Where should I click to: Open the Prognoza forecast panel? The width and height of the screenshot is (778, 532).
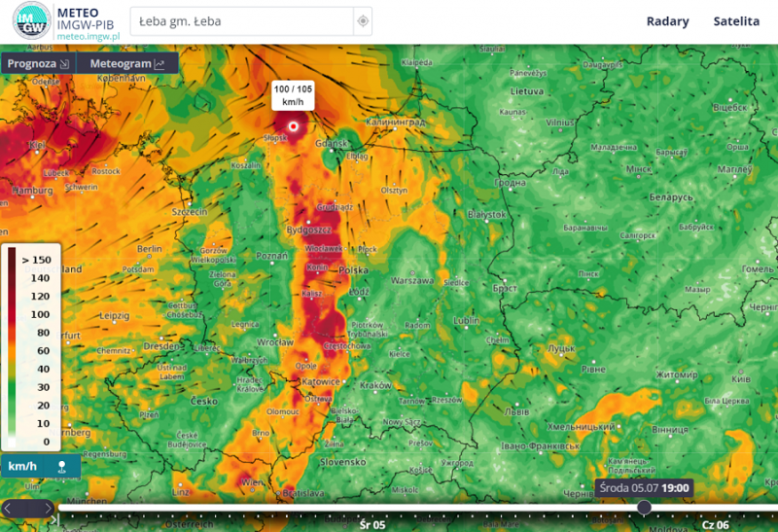(x=37, y=63)
